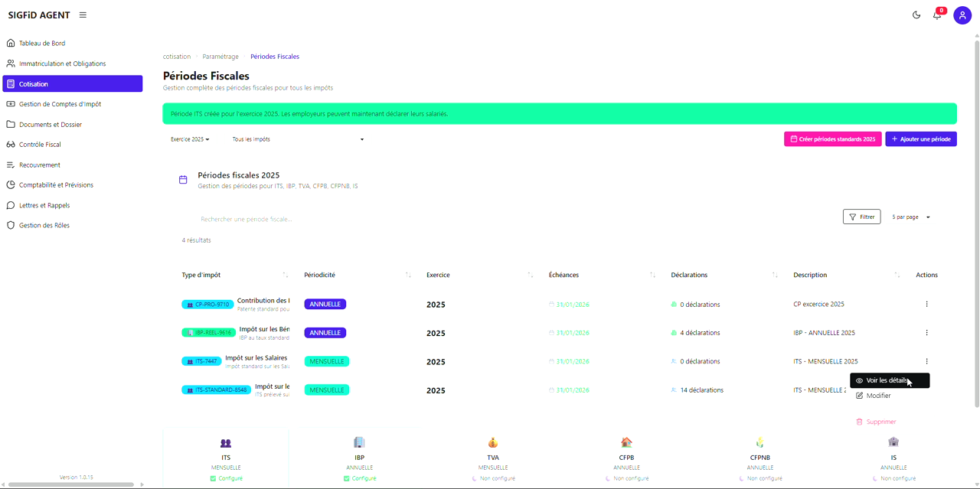Click the IS bank icon card

pos(893,442)
